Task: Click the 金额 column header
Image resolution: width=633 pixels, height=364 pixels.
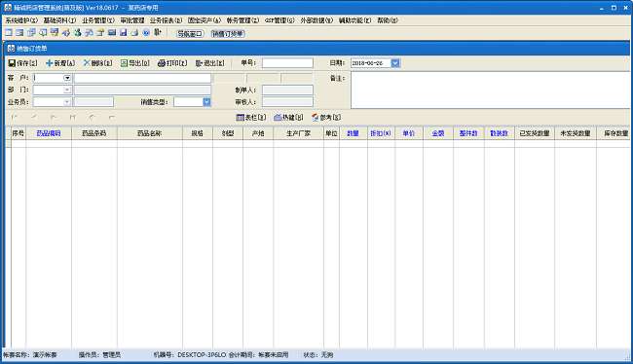Action: [438, 133]
